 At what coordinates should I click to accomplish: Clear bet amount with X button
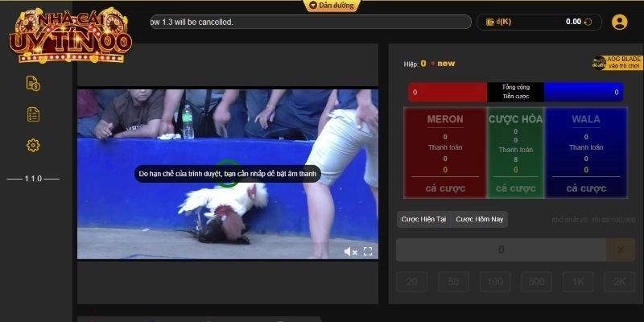point(621,250)
